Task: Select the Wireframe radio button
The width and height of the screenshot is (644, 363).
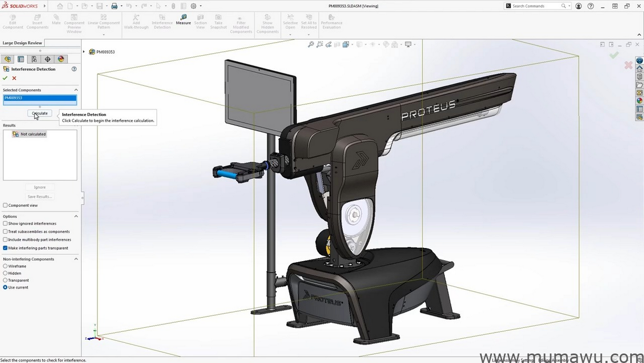Action: point(5,266)
